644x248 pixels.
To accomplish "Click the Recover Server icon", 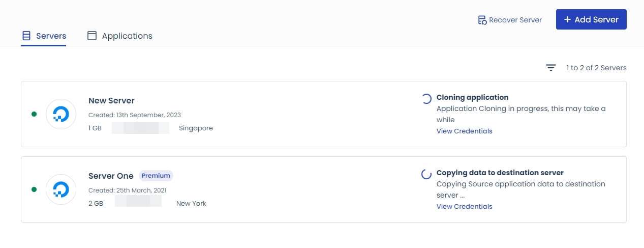I will coord(482,20).
